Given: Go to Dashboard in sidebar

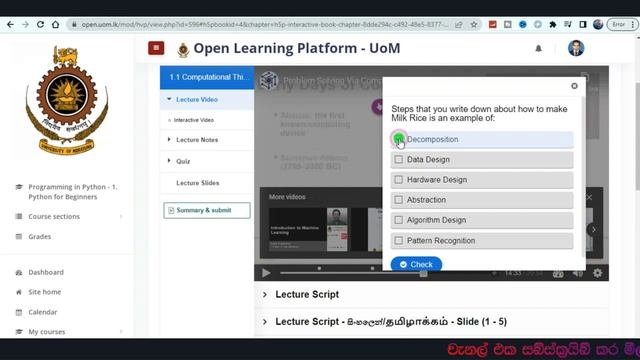Looking at the screenshot, I should coord(46,272).
